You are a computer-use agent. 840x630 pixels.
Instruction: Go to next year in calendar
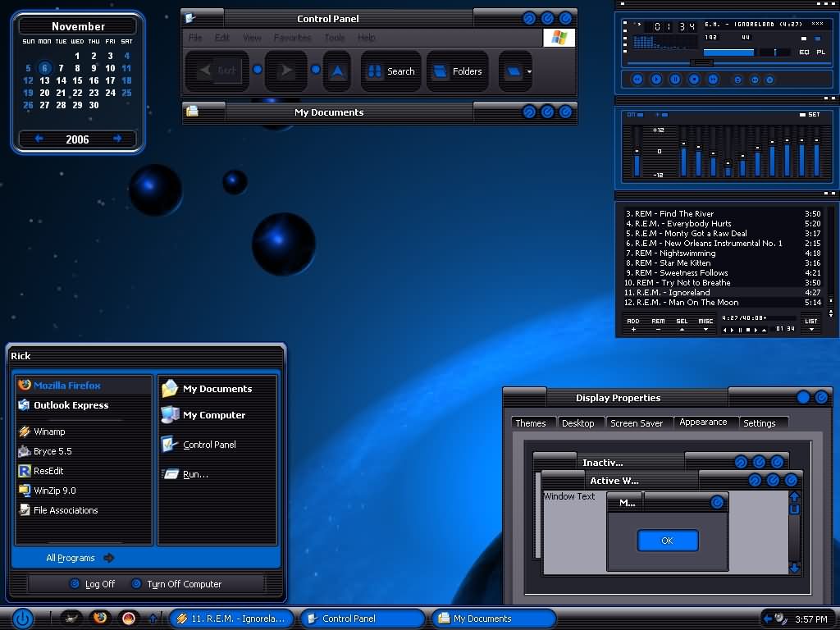pos(117,139)
